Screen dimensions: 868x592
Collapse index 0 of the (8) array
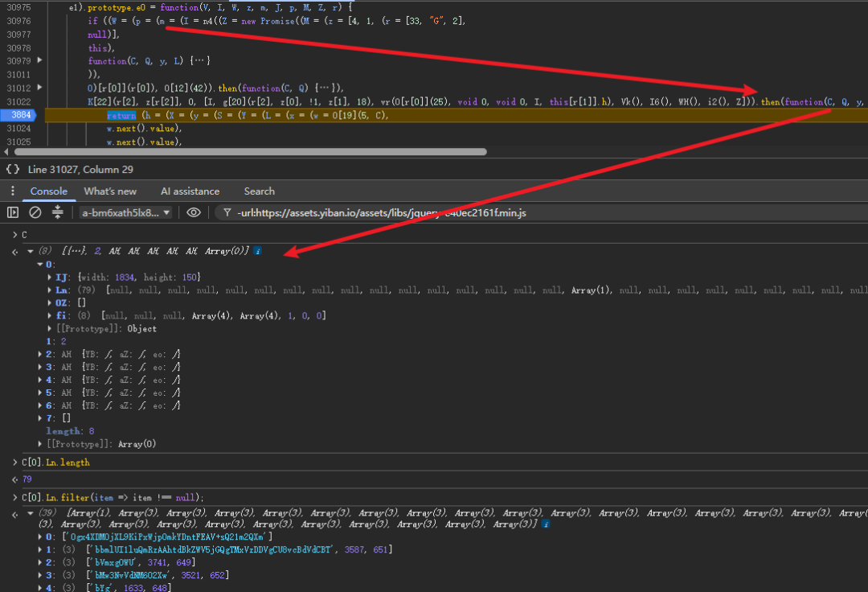click(40, 265)
